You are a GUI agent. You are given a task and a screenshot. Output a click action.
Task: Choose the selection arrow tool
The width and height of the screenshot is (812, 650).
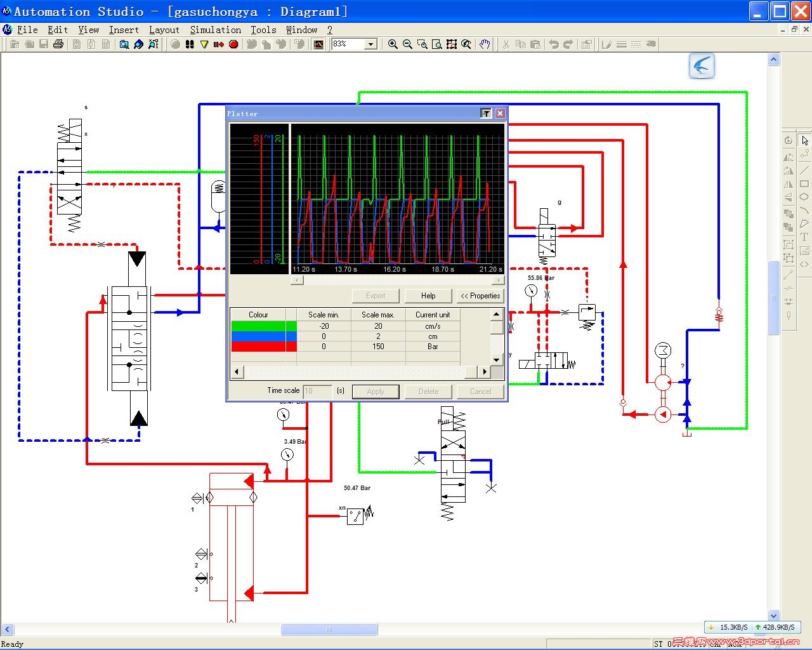click(804, 140)
